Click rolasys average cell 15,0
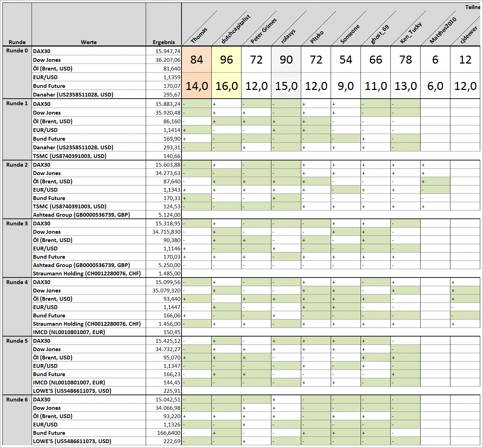This screenshot has height=448, width=483. coord(286,85)
